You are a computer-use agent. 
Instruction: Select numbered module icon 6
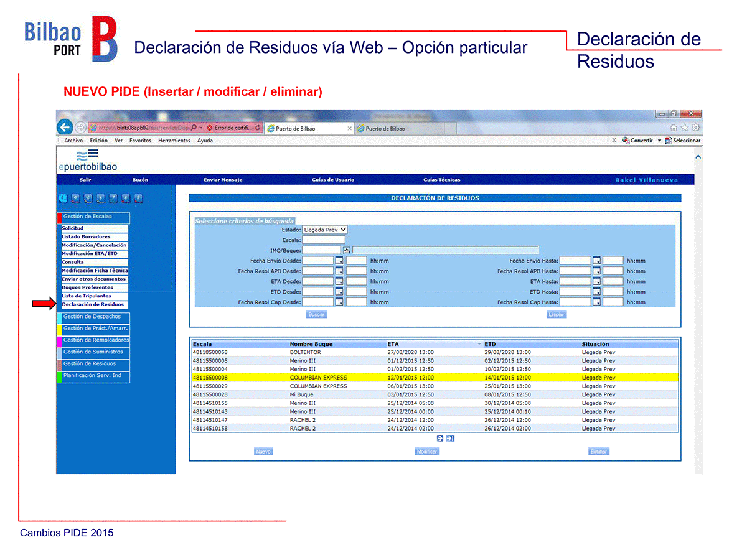point(100,198)
